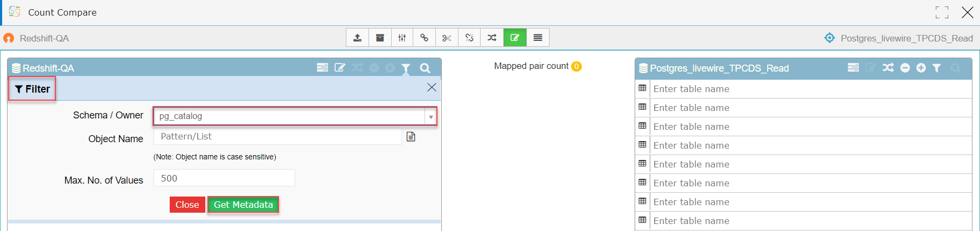
Task: Click the Redshift-QA source connection icon
Action: point(9,38)
